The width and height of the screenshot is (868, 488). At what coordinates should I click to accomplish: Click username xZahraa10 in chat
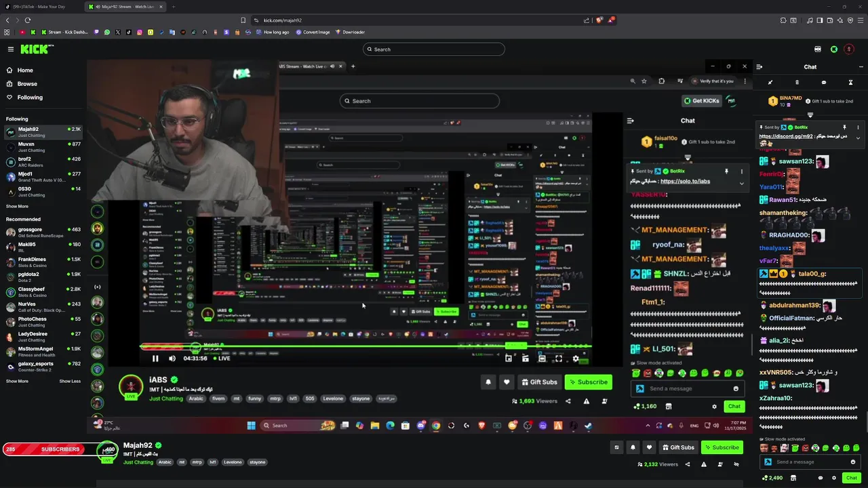pos(775,398)
